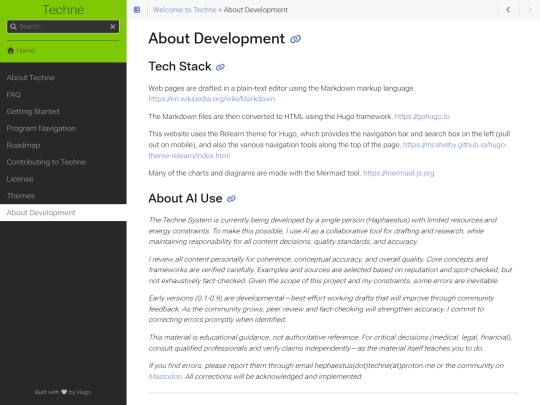Open Contributing to Techne page
Viewport: 540px width, 405px height.
(x=46, y=162)
